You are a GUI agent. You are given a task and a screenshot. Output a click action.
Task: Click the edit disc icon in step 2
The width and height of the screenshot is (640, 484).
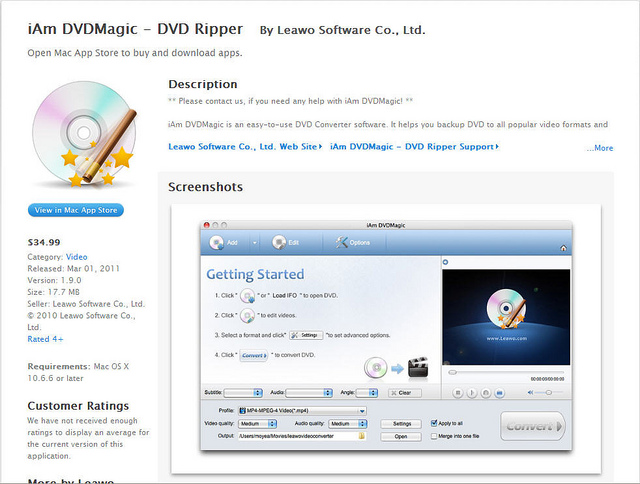tap(247, 315)
